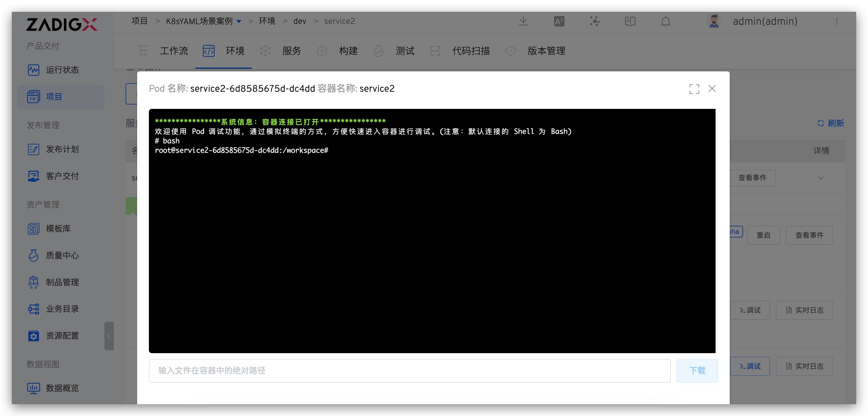Click the 下载 button
The height and width of the screenshot is (416, 868).
(697, 371)
